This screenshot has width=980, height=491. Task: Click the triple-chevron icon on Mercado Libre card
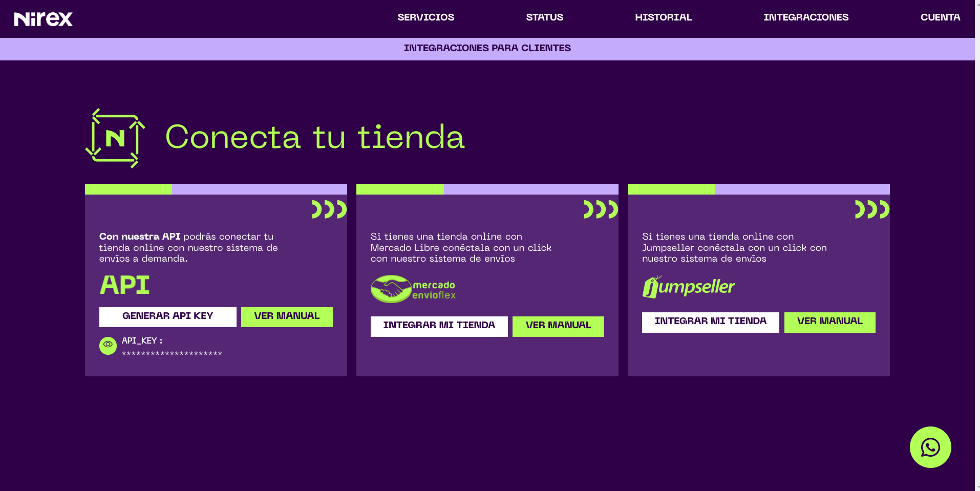600,209
